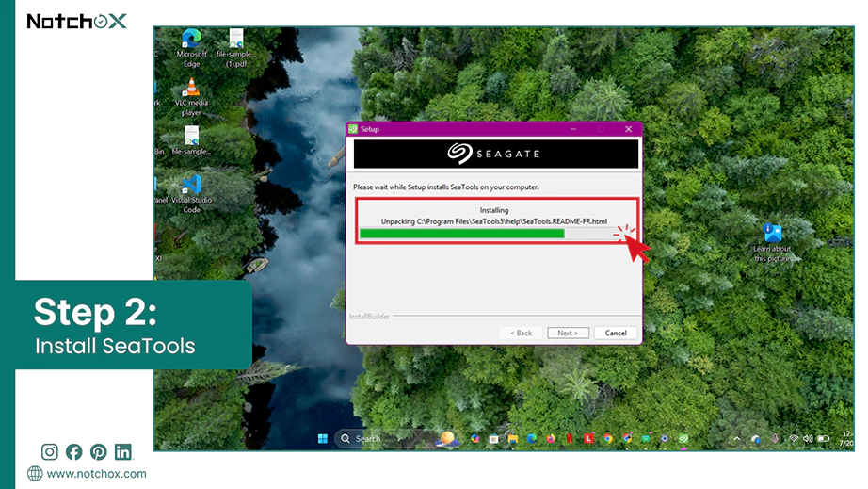
Task: Open the Wi-Fi network tray icon
Action: tap(794, 439)
